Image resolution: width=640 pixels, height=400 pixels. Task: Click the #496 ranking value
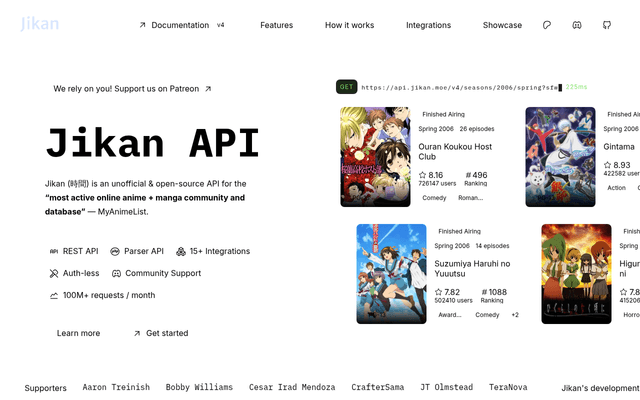[476, 175]
